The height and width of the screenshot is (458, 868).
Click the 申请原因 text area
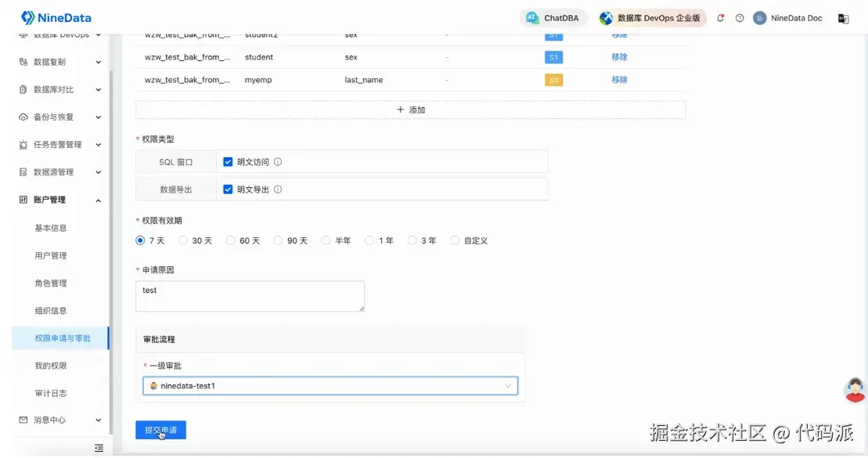tap(250, 296)
